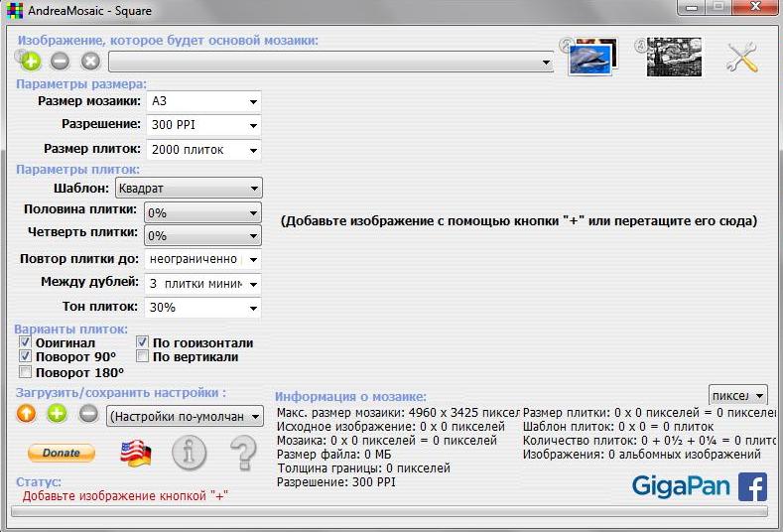
Task: Open Шаблон dropdown showing Квадрат
Action: click(x=189, y=189)
